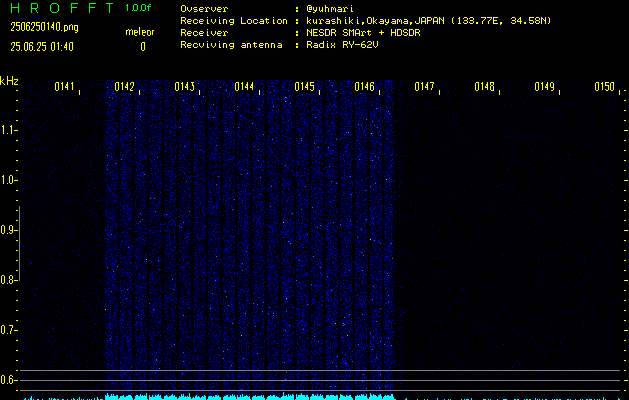Click timestamp 25.06.25 01:40
The height and width of the screenshot is (400, 629).
point(42,47)
